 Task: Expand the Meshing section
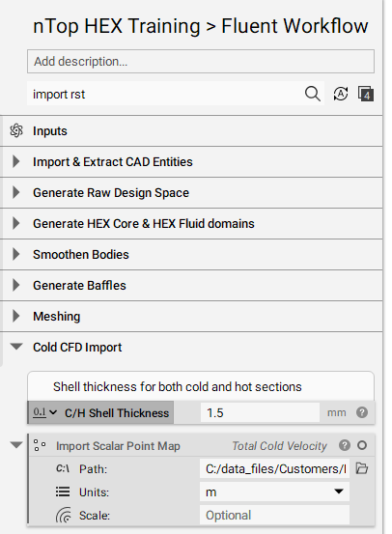coord(15,316)
